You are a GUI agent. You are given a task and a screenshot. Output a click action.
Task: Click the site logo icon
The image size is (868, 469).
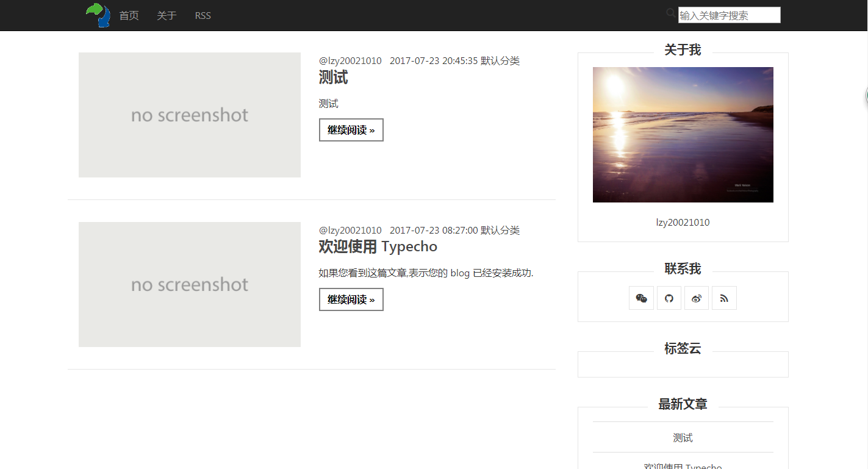[x=98, y=15]
